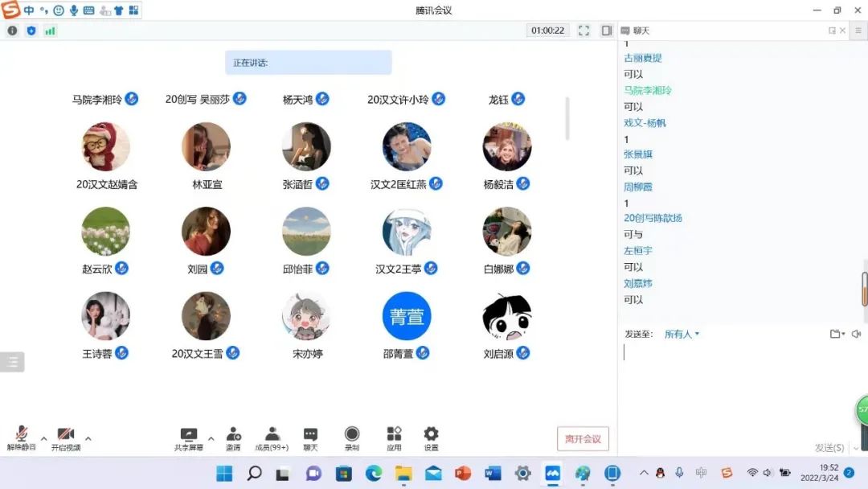Expand audio options arrow beside 解除静音
The width and height of the screenshot is (868, 489).
point(44,438)
